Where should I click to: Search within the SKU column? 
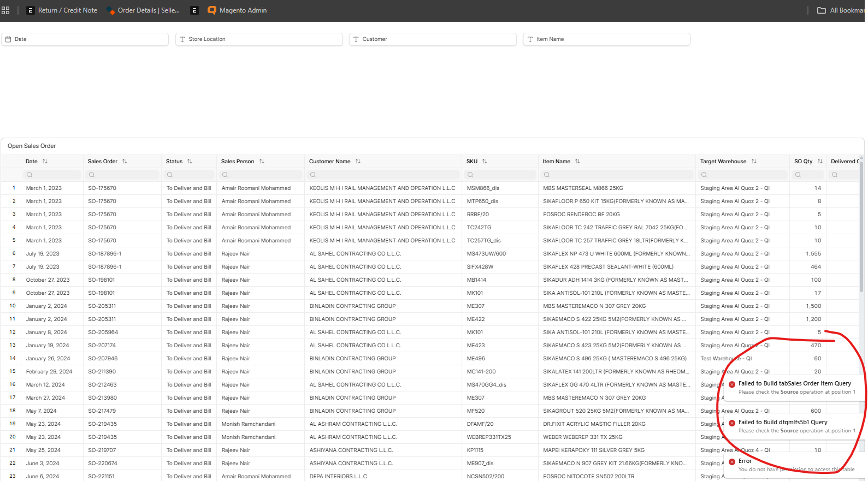[x=500, y=175]
